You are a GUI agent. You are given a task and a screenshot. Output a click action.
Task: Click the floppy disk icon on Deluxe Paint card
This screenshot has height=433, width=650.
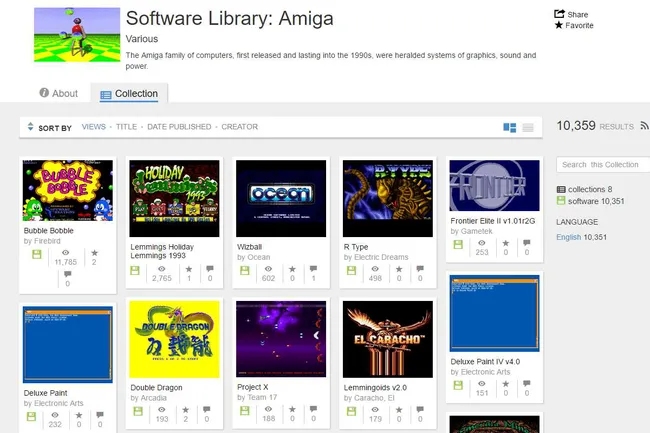[31, 416]
